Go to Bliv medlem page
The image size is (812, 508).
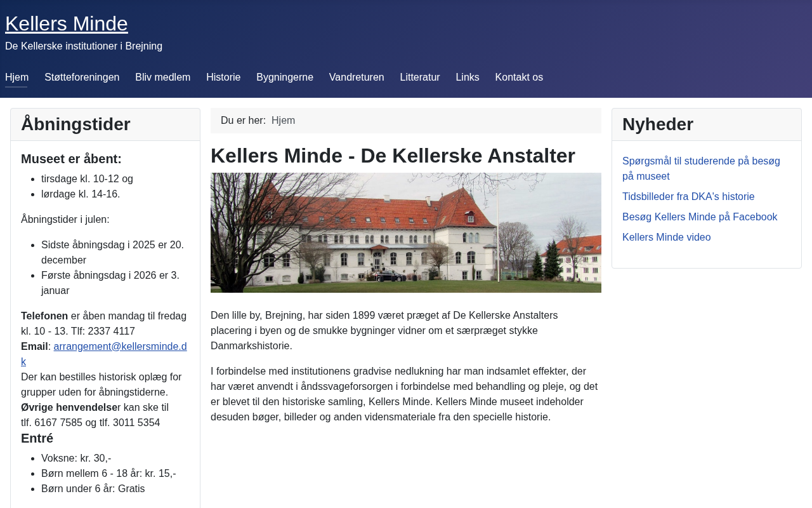coord(162,77)
